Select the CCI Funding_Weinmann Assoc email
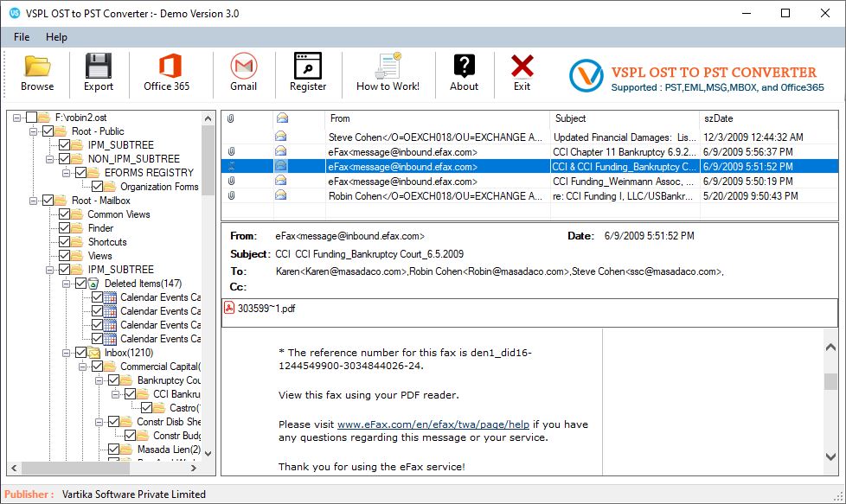Screen dimensions: 846x504 point(529,182)
